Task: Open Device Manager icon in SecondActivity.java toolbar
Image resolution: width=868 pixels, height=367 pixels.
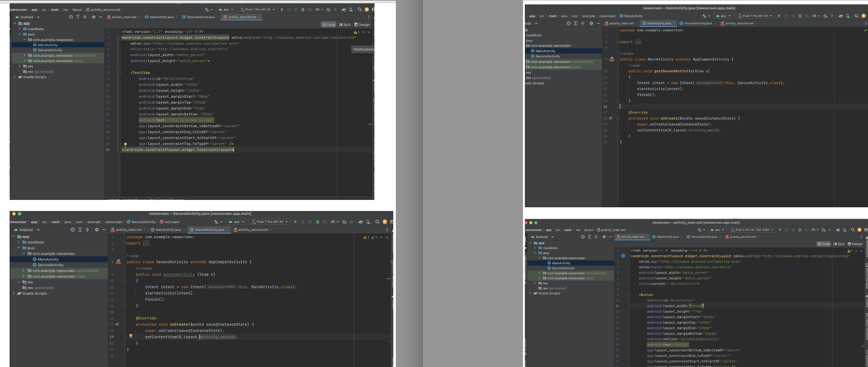Action: [x=368, y=222]
